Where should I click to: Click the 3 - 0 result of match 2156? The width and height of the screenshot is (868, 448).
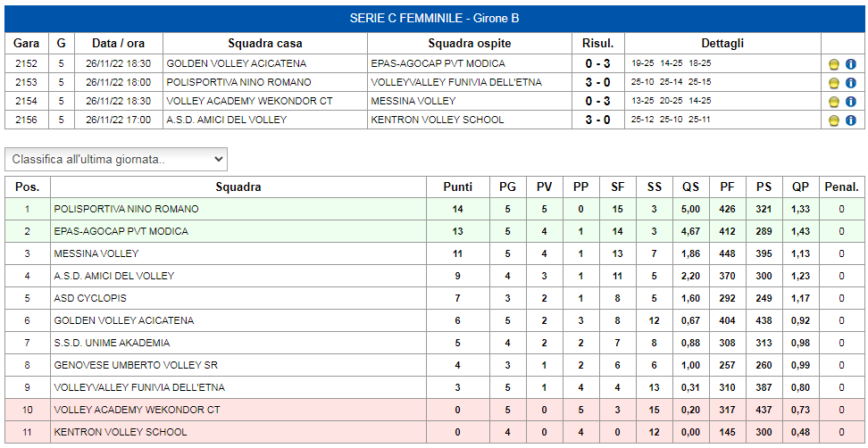point(597,120)
